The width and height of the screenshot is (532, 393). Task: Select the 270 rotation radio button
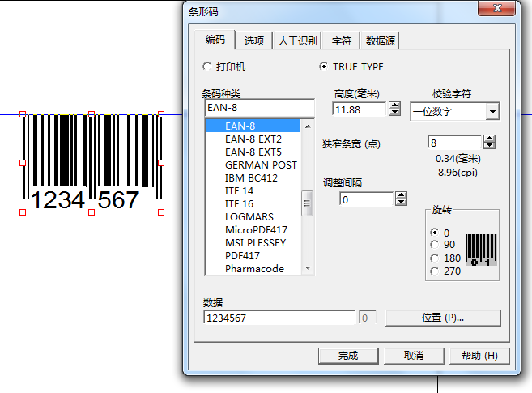435,271
